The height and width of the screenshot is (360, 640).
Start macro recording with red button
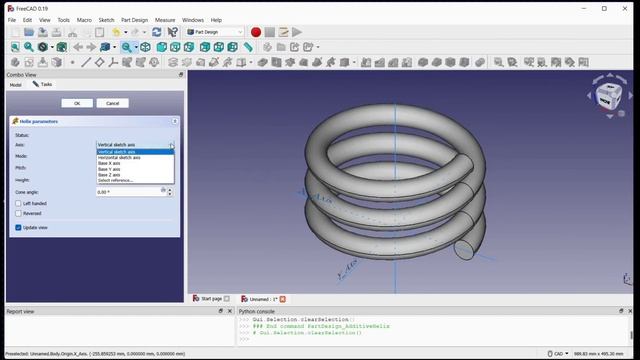pyautogui.click(x=256, y=32)
